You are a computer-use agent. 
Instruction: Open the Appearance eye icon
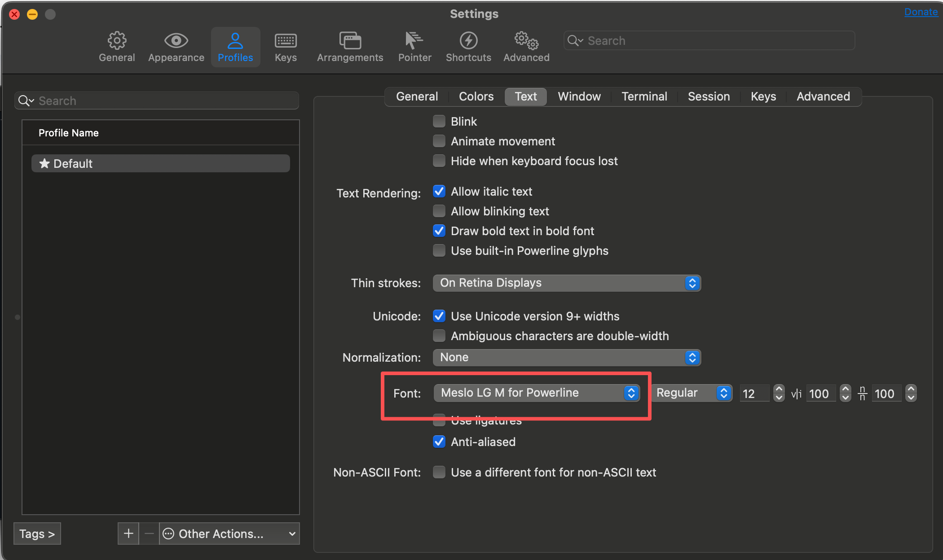click(x=176, y=41)
